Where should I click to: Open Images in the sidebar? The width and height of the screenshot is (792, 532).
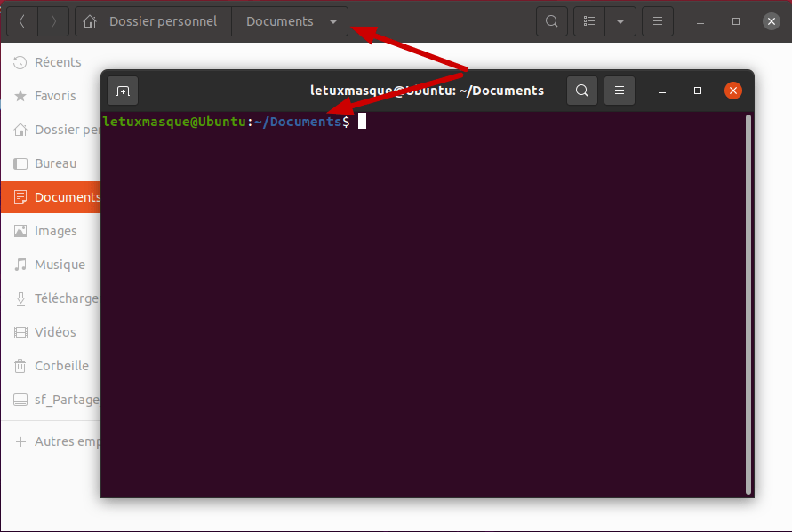coord(51,231)
